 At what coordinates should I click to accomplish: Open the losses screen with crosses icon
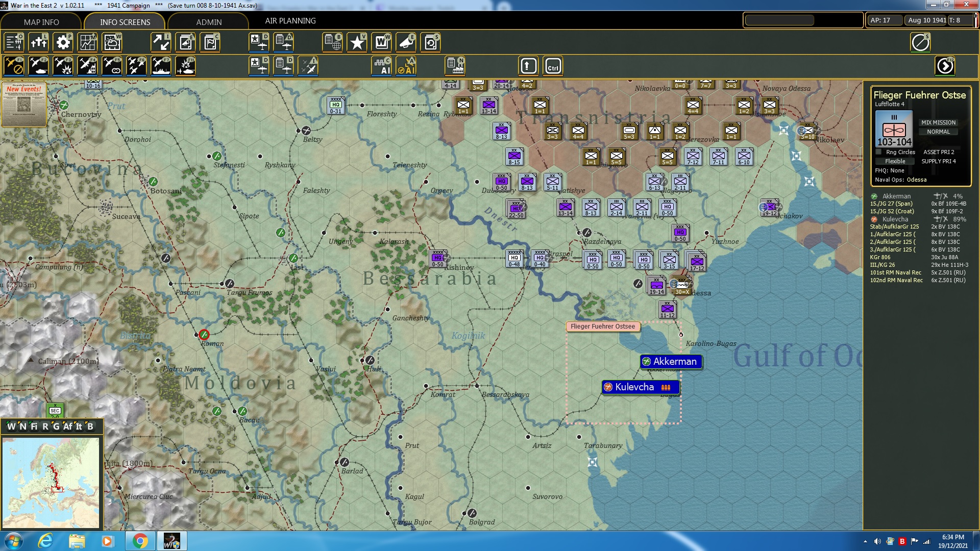(x=38, y=42)
